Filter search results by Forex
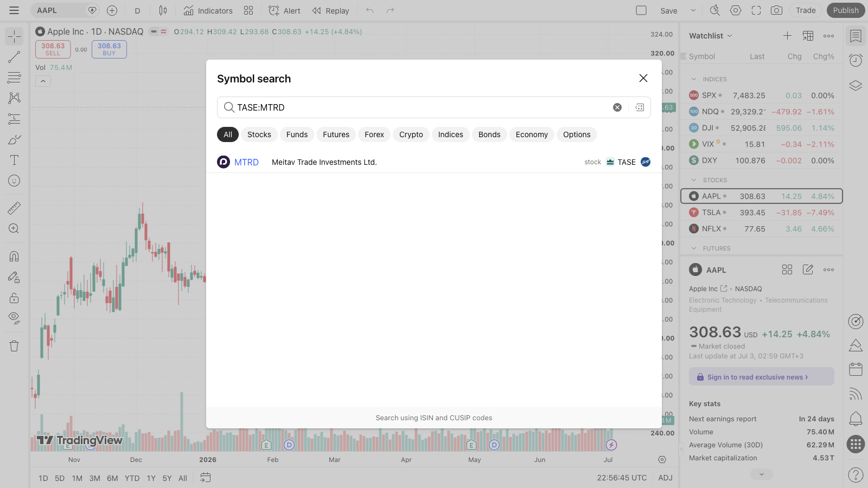Image resolution: width=868 pixels, height=488 pixels. click(x=374, y=134)
